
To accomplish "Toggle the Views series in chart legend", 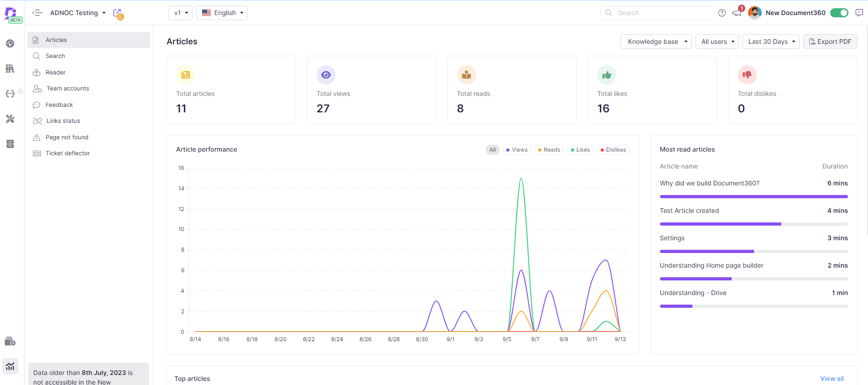I will coord(517,150).
